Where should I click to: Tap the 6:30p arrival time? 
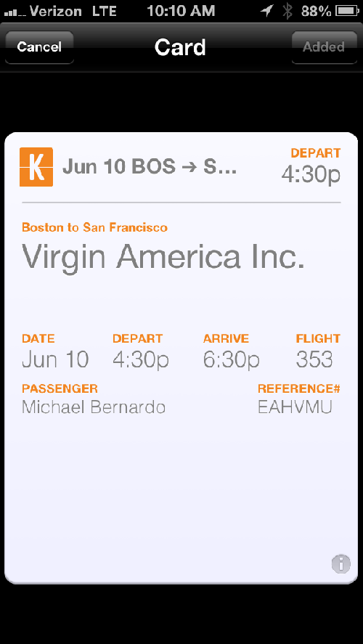[x=232, y=360]
